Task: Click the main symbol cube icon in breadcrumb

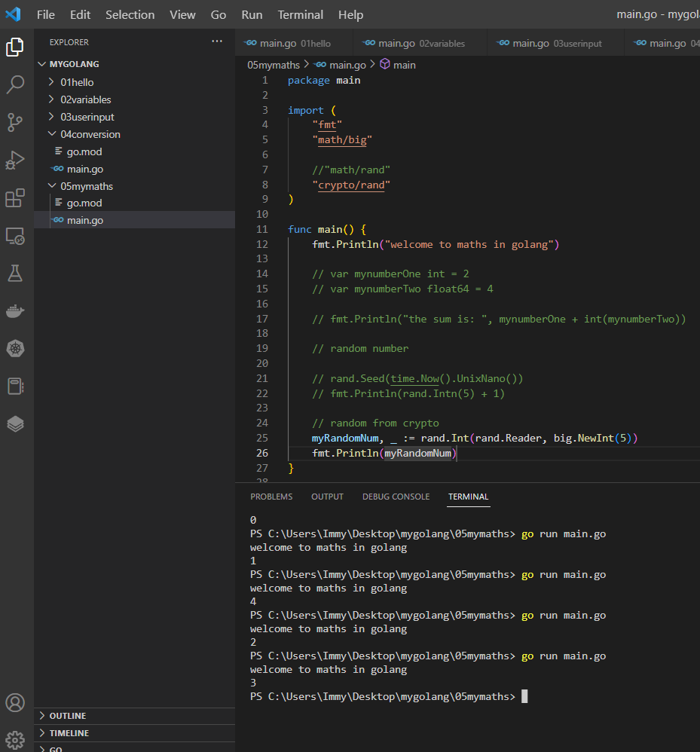Action: coord(384,64)
